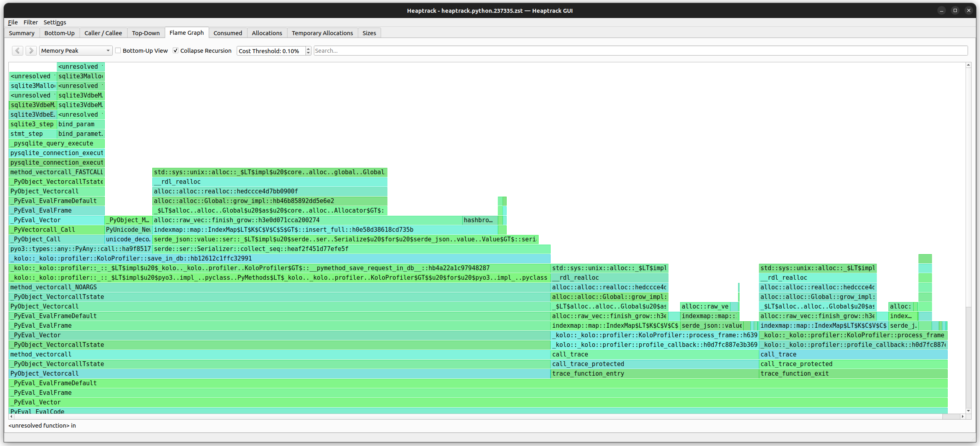Select the call_trace frame above trace_function_exit
This screenshot has height=446, width=980.
coord(853,354)
